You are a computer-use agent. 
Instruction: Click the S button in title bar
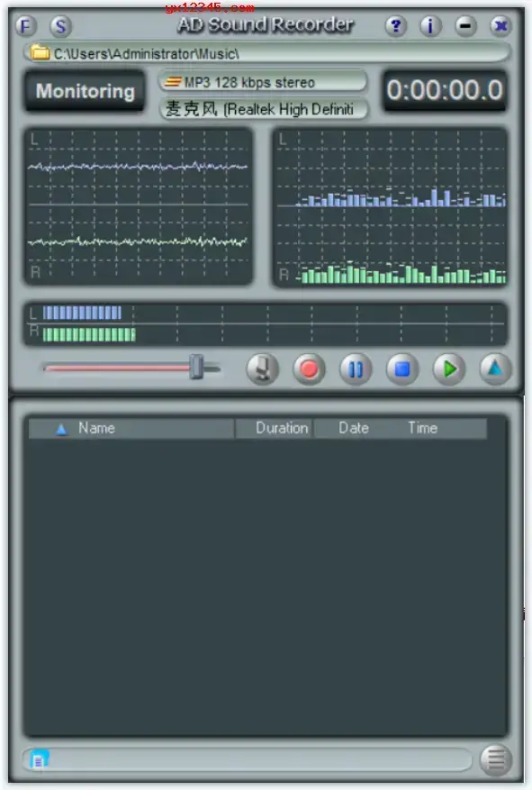pyautogui.click(x=60, y=26)
